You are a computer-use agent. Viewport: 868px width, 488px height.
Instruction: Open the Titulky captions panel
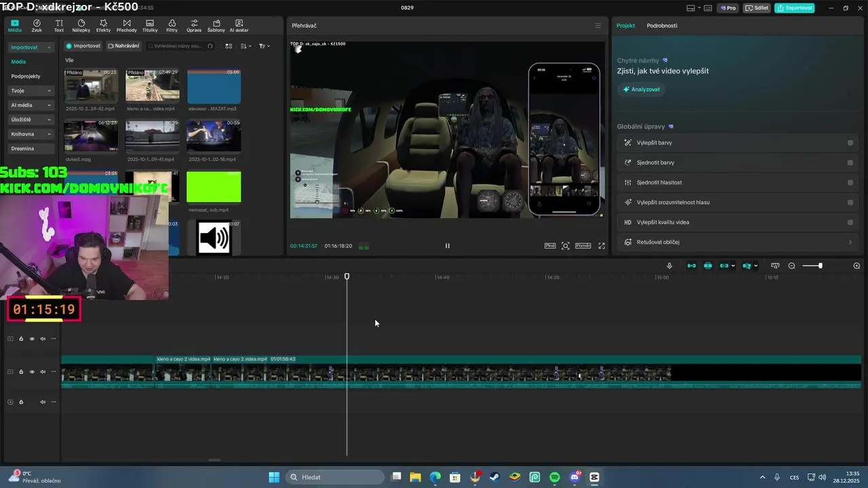(x=150, y=26)
